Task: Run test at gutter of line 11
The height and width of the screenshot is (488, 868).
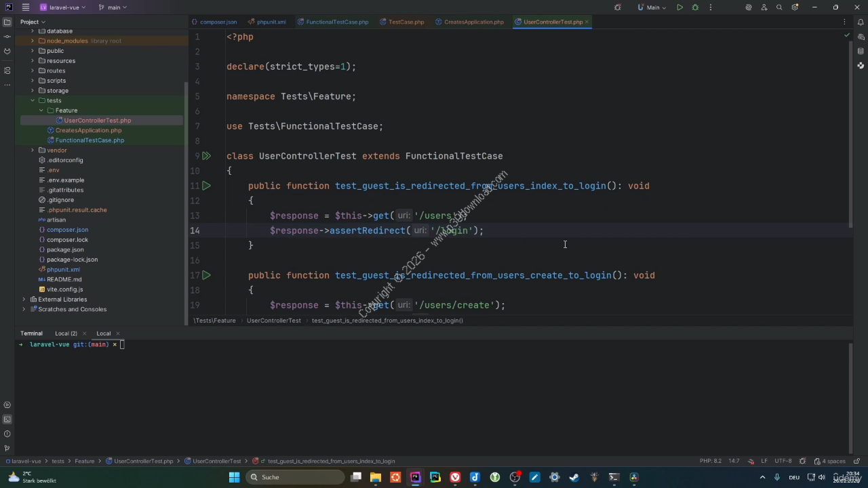Action: pyautogui.click(x=206, y=186)
